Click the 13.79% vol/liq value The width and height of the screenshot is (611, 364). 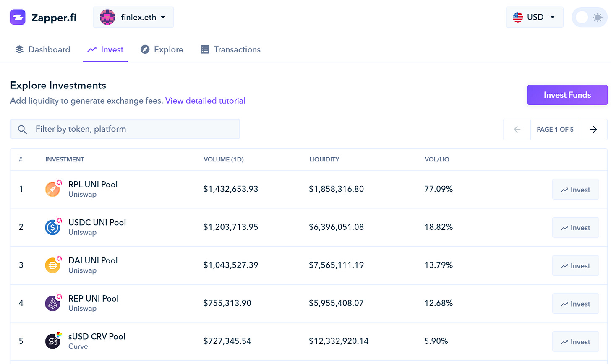pos(439,265)
